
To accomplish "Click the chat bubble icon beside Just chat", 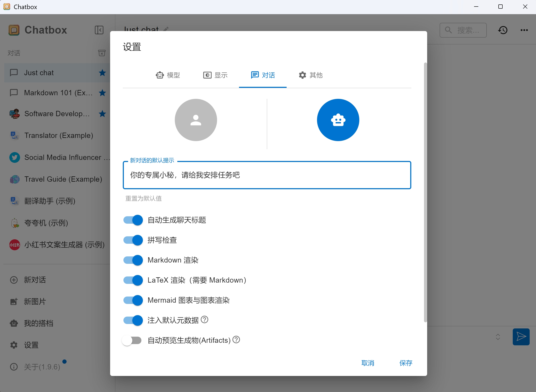I will (14, 73).
